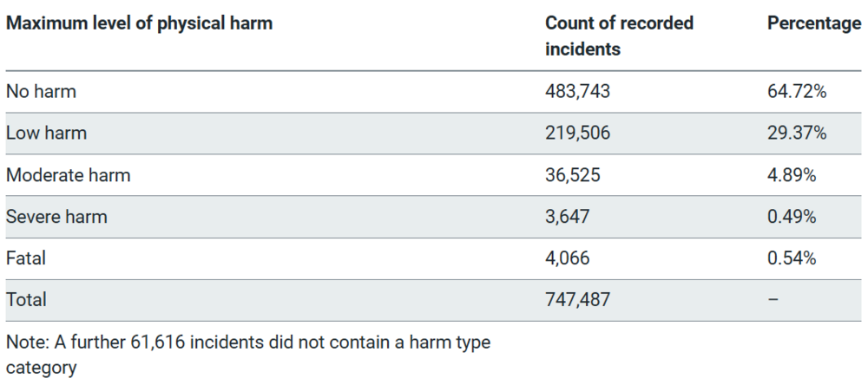Viewport: 868px width, 385px height.
Task: Click the 4.89% percentage cell
Action: point(792,175)
